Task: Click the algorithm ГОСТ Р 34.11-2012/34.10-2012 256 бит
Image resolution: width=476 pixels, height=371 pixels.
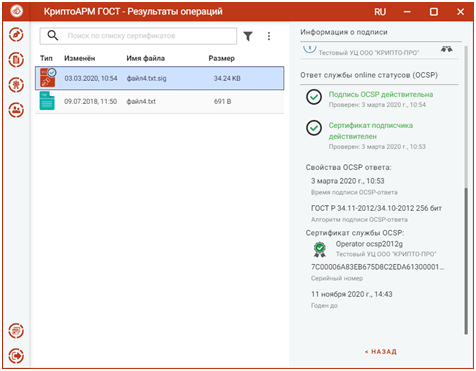Action: [376, 208]
